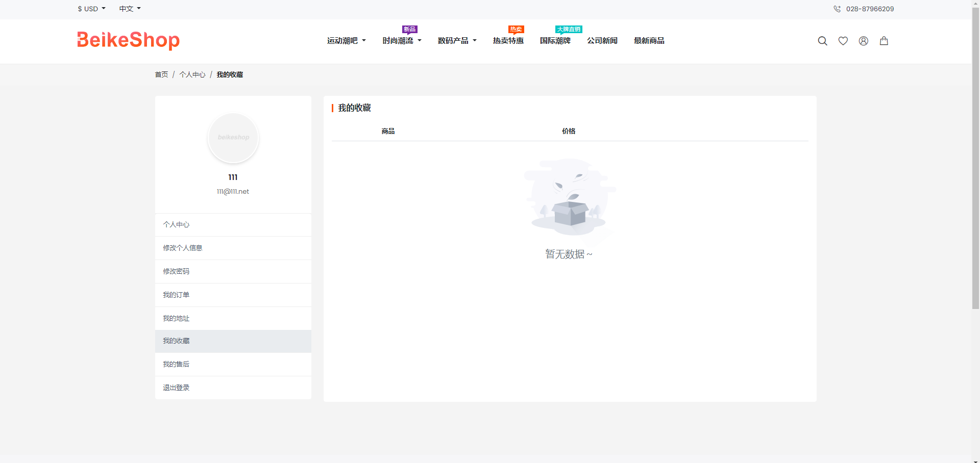
Task: Select 修改密码 in sidebar
Action: click(x=176, y=271)
